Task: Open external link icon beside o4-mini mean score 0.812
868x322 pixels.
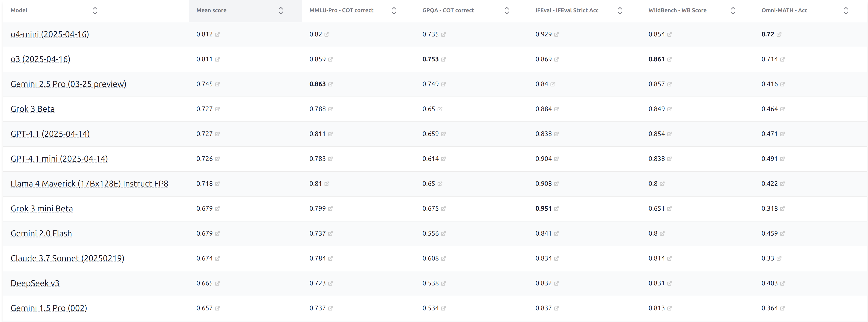Action: coord(217,34)
